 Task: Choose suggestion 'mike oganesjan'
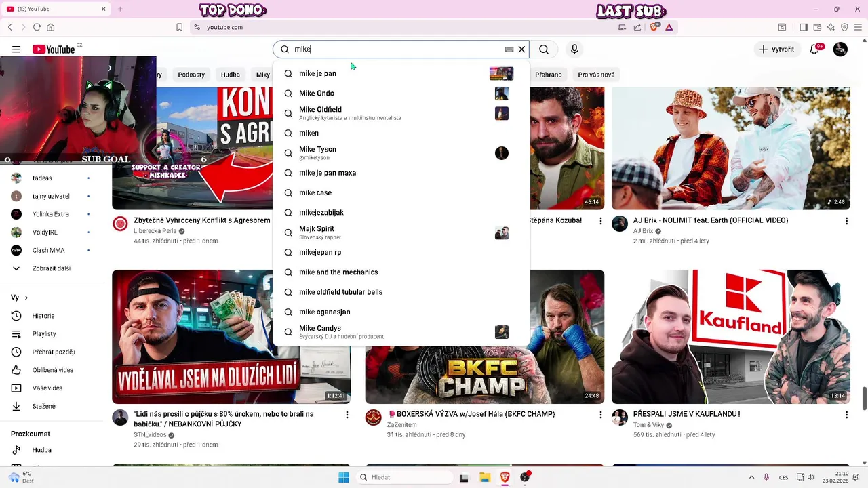(401, 312)
